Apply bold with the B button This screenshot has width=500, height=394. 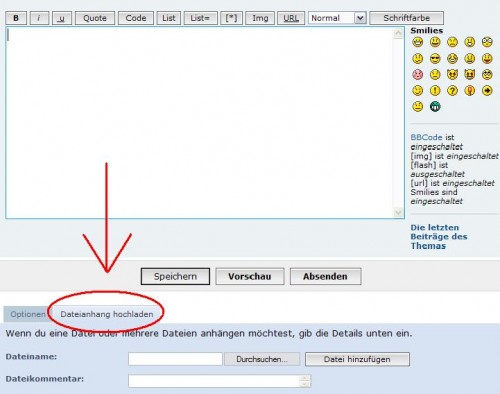tap(16, 18)
